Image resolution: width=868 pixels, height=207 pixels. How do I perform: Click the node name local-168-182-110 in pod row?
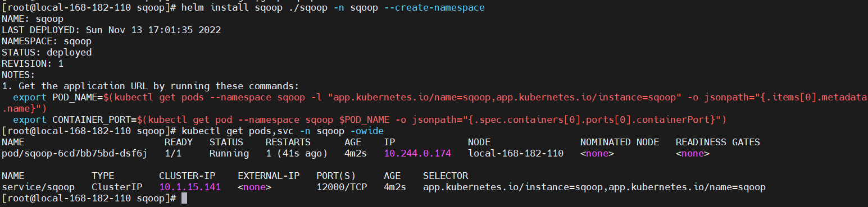(516, 153)
